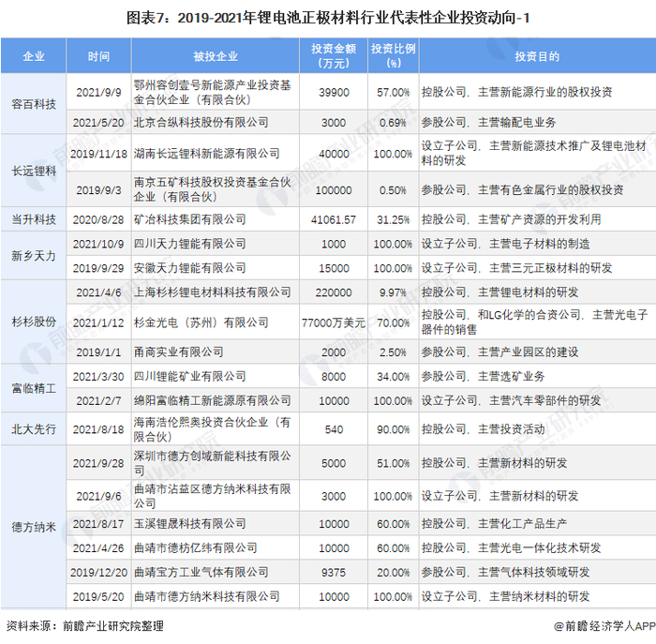Click the 77000万美元 amount cell
656x644 pixels.
pos(334,322)
